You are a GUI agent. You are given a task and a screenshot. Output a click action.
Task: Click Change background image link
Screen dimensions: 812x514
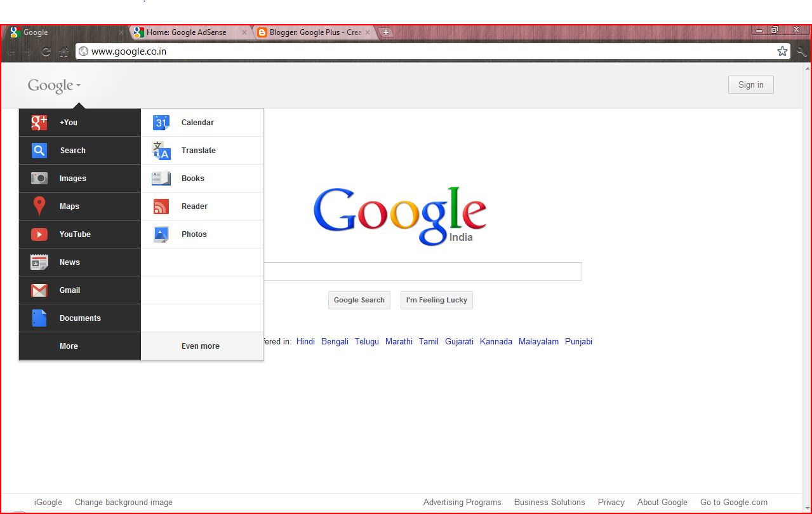[x=123, y=502]
